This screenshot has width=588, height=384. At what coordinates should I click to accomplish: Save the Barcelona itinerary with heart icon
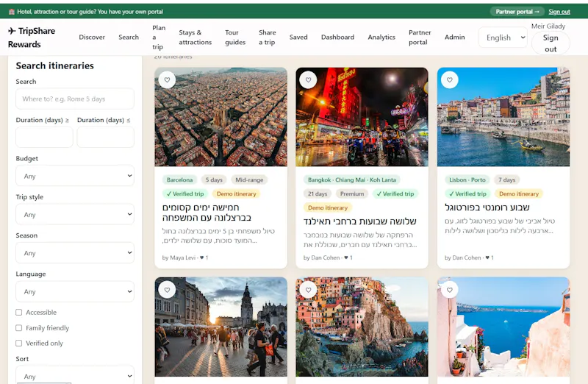167,80
